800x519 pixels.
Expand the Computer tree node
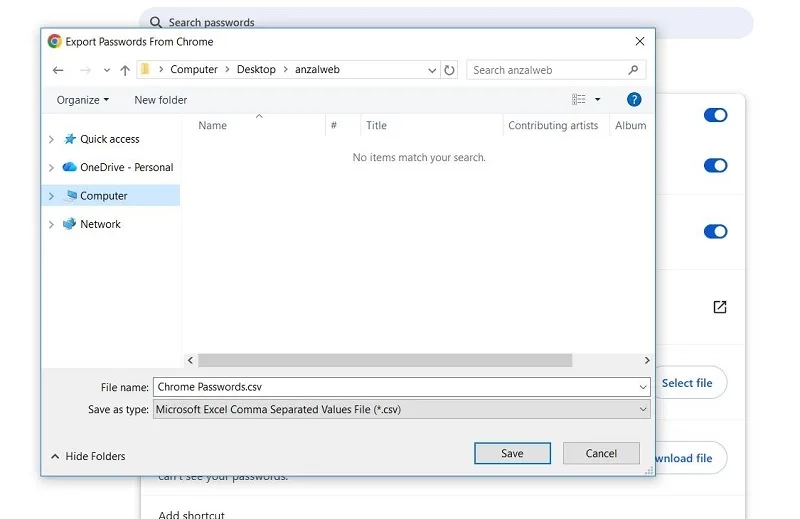[51, 196]
